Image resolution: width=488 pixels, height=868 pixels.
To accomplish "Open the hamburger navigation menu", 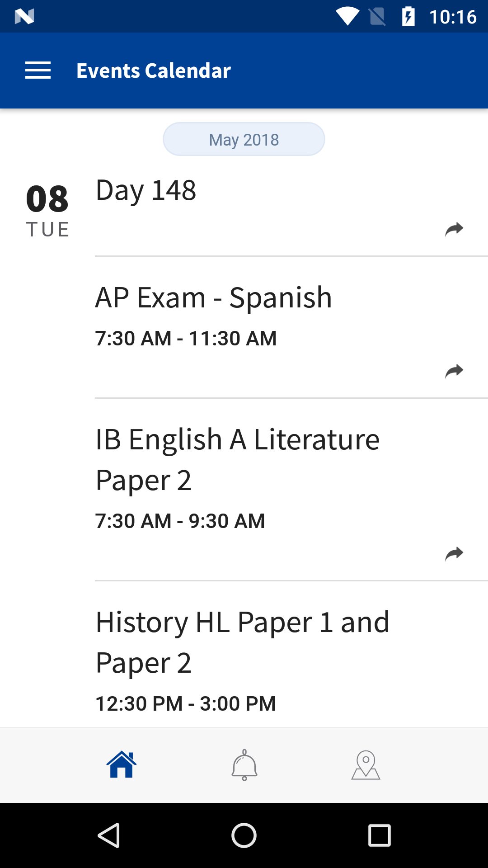I will tap(38, 71).
